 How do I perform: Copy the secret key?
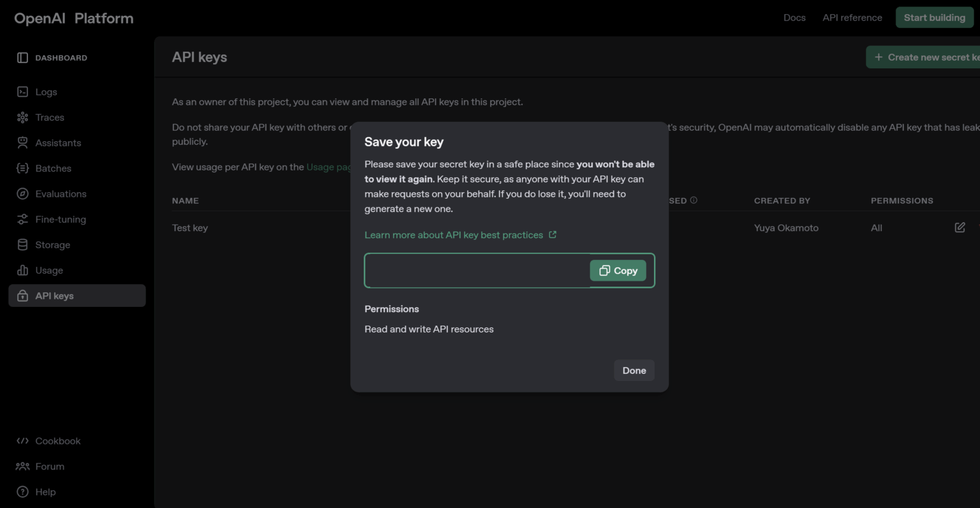(x=618, y=271)
